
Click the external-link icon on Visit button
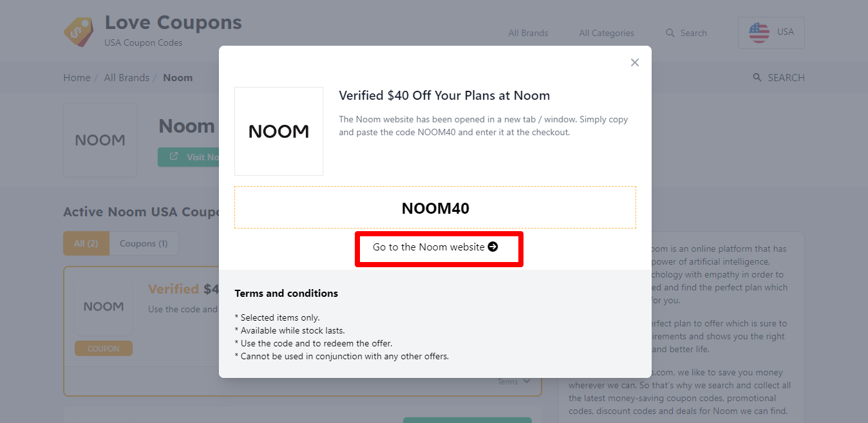pos(174,157)
